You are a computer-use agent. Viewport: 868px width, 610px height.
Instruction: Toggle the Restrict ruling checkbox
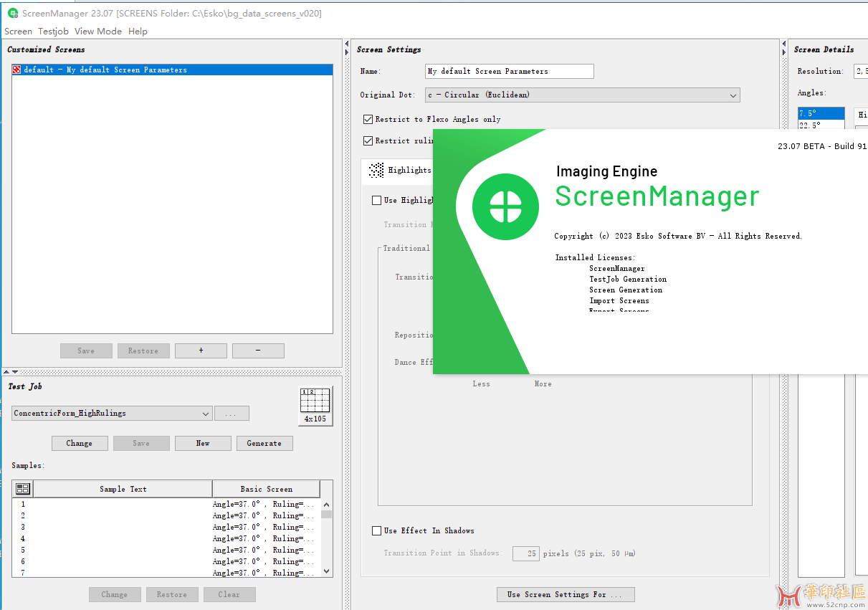[x=368, y=140]
